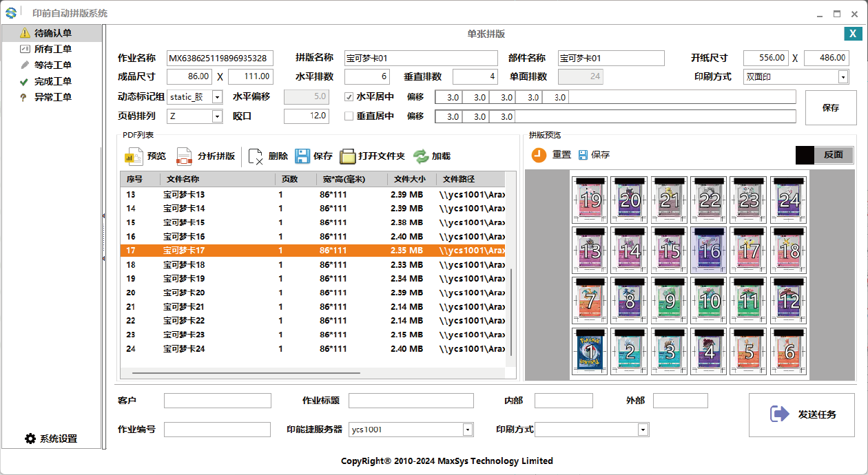Click the 外部 input field
Image resolution: width=868 pixels, height=475 pixels.
pyautogui.click(x=681, y=401)
